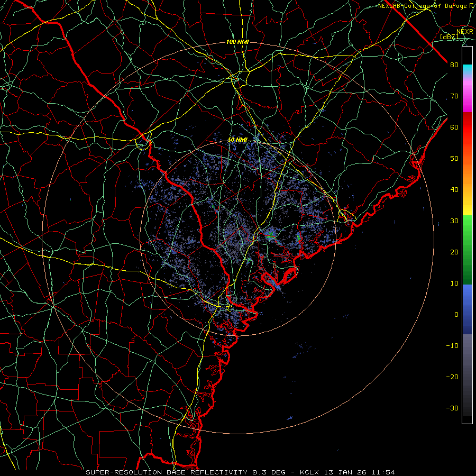Viewport: 476px width, 476px height.
Task: Click the "-10" value on the dBZ scale
Action: tap(452, 346)
